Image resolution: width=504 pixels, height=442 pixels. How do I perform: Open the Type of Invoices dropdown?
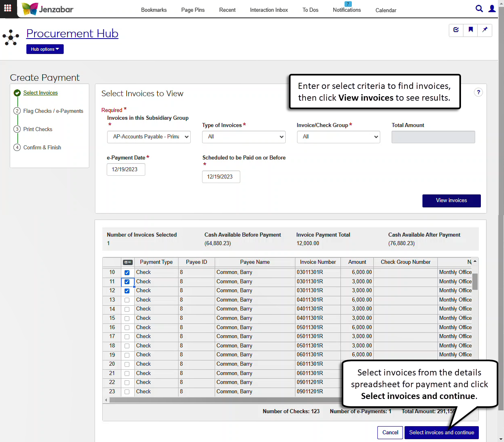(243, 137)
